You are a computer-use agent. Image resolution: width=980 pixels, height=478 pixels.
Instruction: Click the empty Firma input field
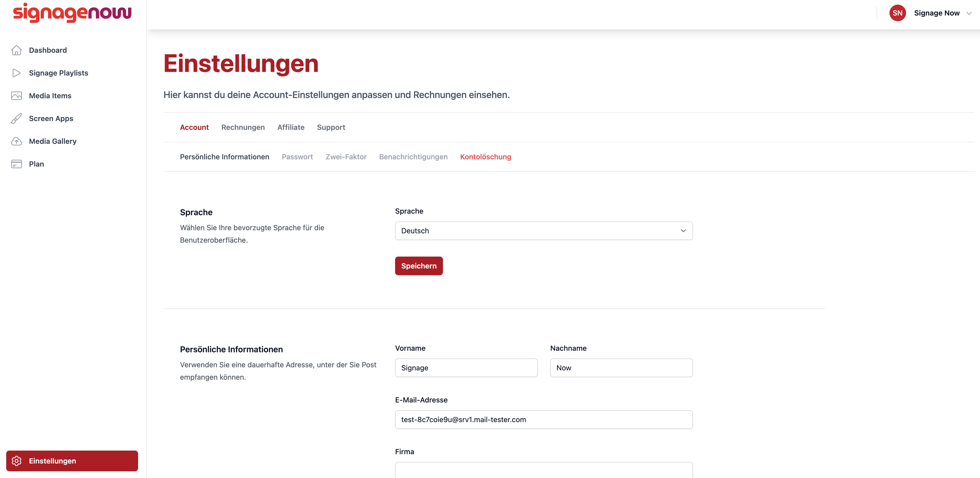click(x=544, y=470)
